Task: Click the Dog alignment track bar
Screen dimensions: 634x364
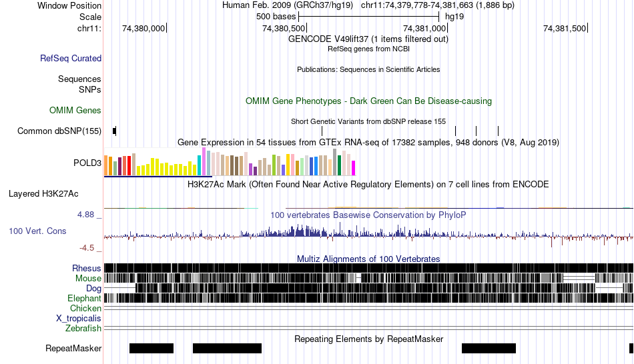Action: click(368, 288)
